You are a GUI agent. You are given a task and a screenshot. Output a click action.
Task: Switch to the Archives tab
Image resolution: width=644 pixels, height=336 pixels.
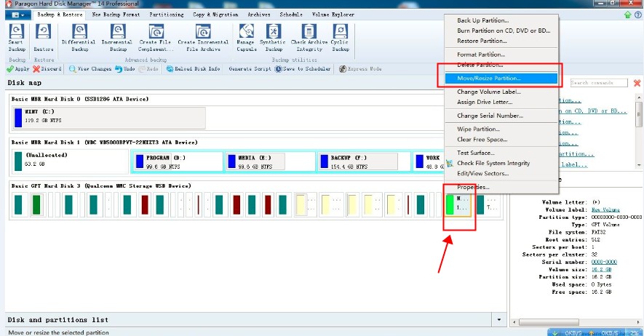(259, 15)
